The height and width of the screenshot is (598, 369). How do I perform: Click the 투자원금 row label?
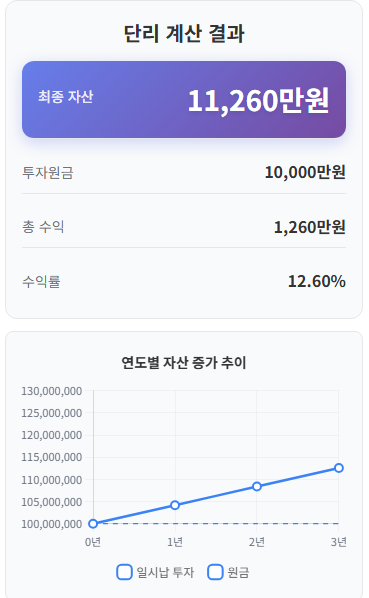click(x=48, y=173)
